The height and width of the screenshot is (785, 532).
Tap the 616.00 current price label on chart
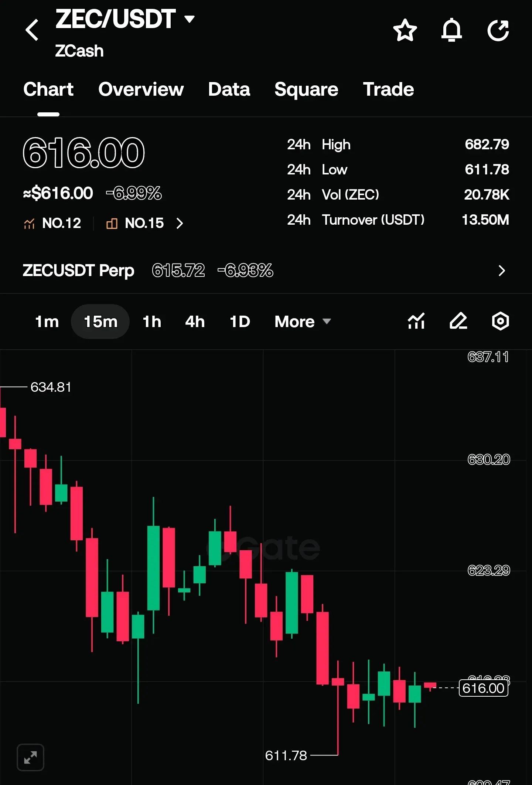483,688
